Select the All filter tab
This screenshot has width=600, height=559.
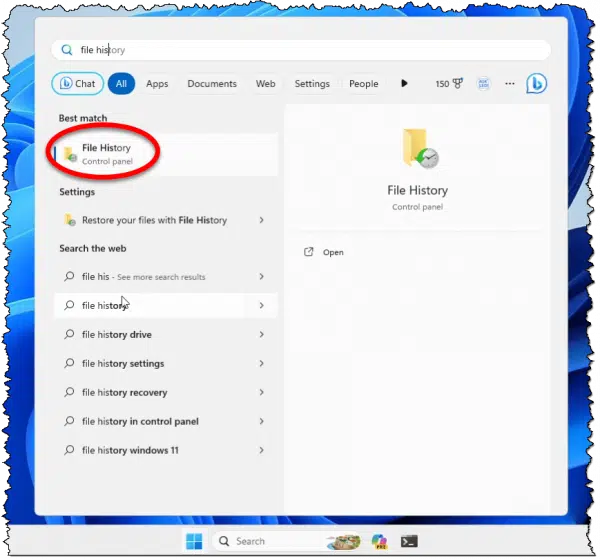point(121,83)
